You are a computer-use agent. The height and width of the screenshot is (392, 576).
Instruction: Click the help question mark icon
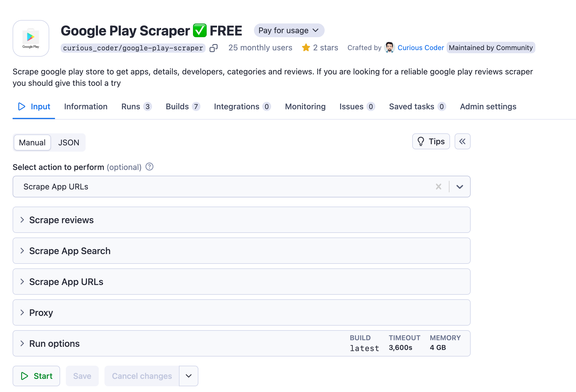point(149,167)
